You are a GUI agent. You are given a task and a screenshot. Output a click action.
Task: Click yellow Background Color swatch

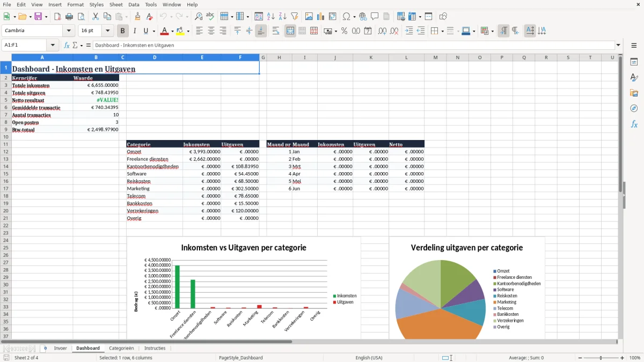tap(180, 31)
